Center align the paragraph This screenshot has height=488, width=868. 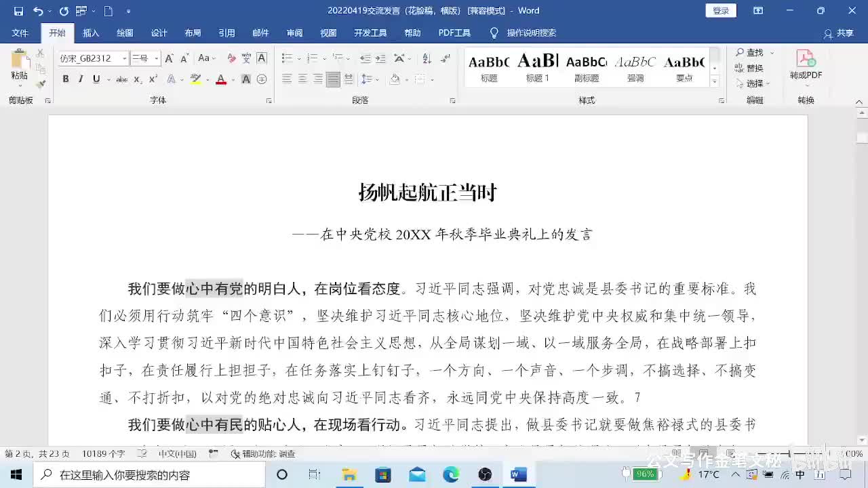point(302,79)
